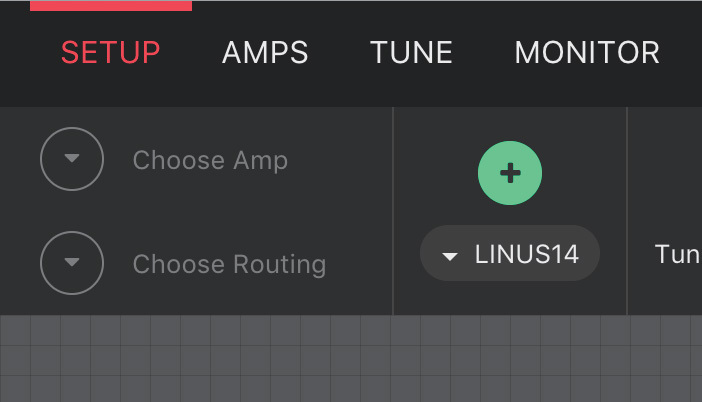This screenshot has height=402, width=702.
Task: Open the Choose Routing circular dropdown
Action: coord(72,263)
